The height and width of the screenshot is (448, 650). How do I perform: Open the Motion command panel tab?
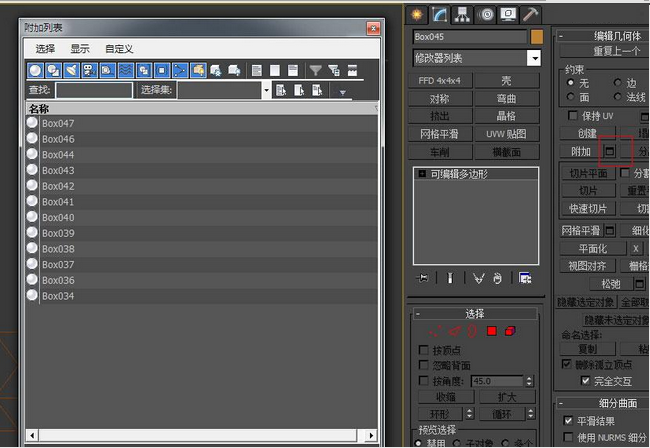[486, 15]
